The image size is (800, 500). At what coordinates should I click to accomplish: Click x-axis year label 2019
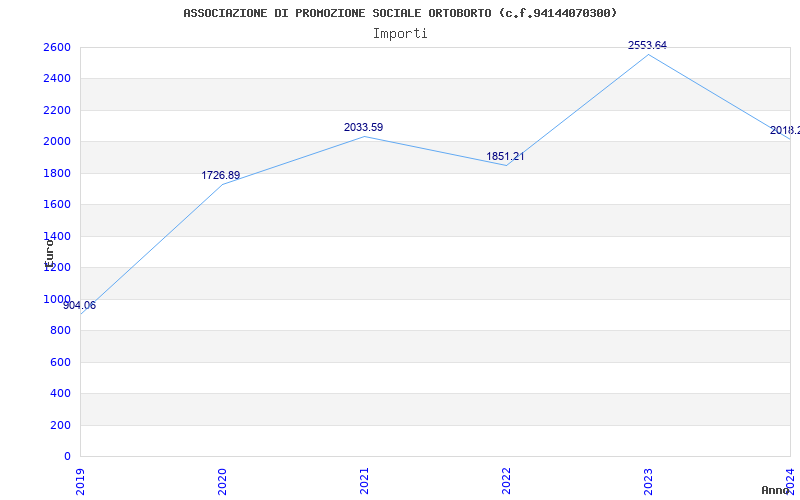pyautogui.click(x=80, y=482)
